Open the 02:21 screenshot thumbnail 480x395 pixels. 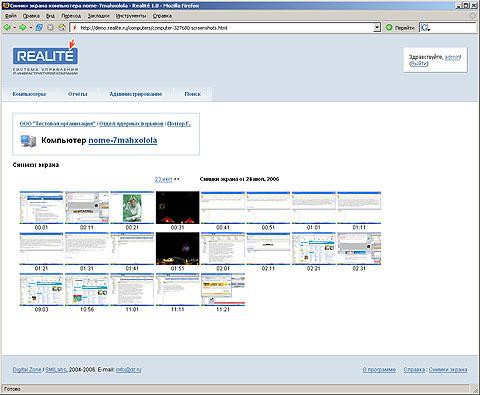(313, 249)
